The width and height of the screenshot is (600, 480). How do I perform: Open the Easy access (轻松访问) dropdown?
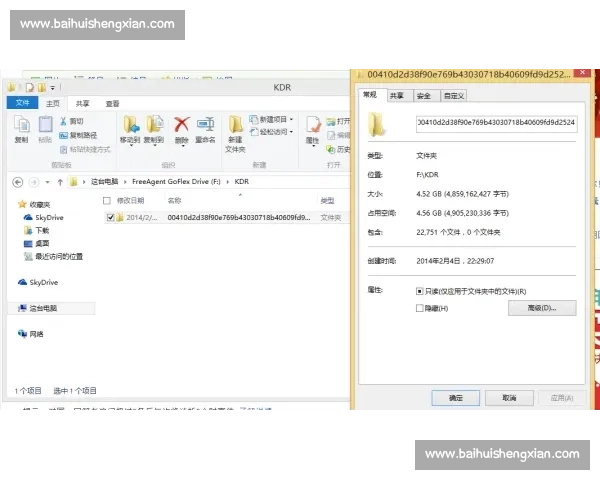271,132
